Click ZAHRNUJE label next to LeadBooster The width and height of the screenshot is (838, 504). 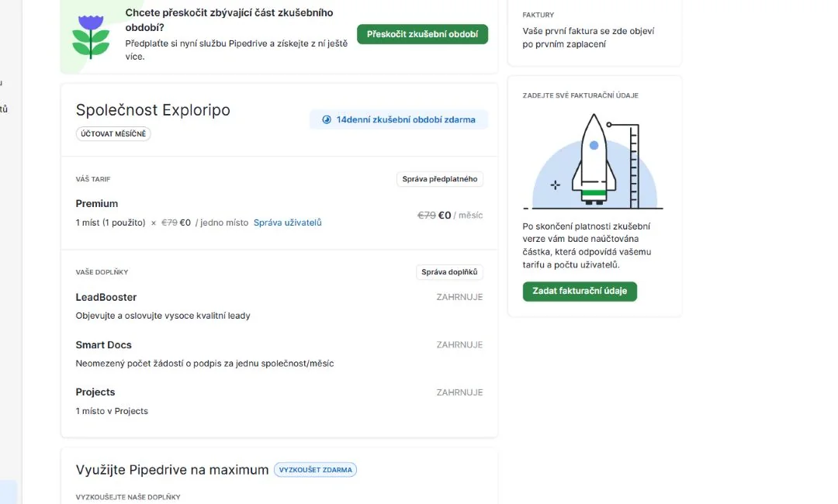pos(459,297)
